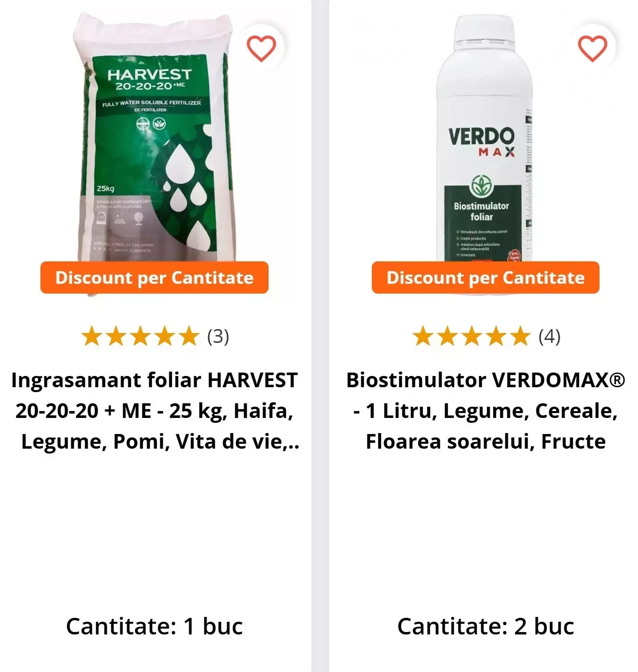Click Discount per Cantitate badge on HARVEST
Viewport: 638px width, 672px height.
tap(154, 277)
